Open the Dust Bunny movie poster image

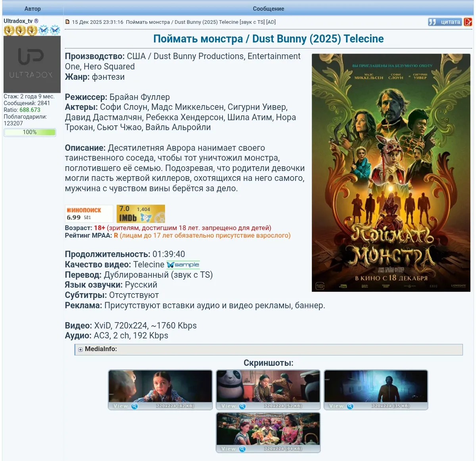pos(391,173)
